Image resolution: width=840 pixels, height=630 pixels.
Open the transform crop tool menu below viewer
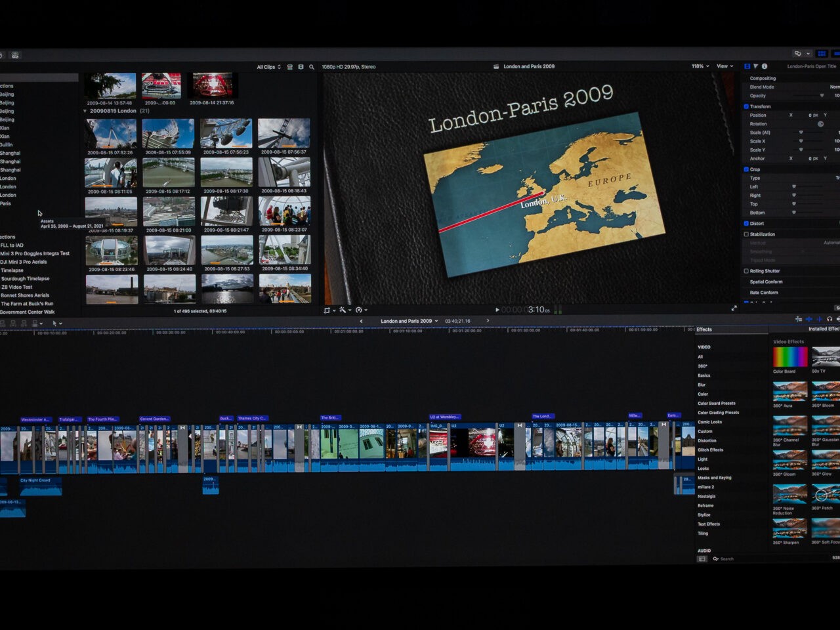click(328, 310)
